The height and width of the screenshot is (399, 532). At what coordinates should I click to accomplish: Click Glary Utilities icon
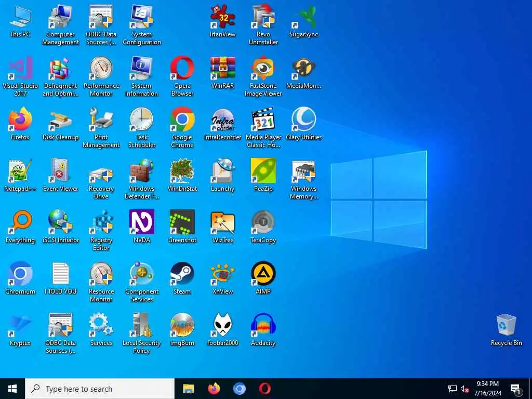tap(303, 124)
